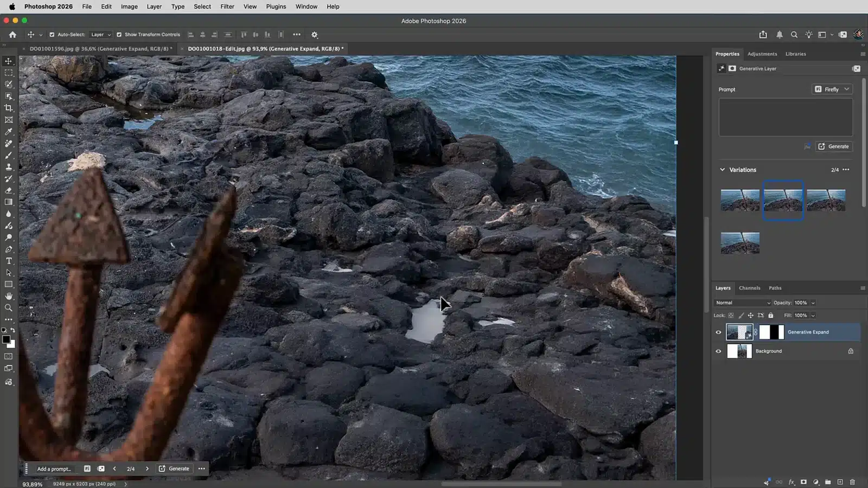Screen dimensions: 868x488
Task: Select the Eraser tool
Action: 9,190
